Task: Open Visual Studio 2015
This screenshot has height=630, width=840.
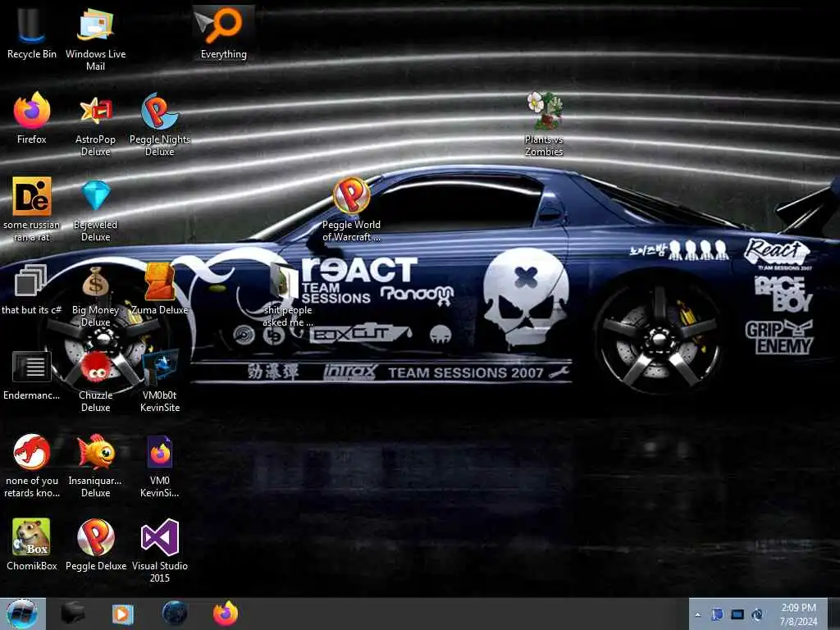Action: pyautogui.click(x=160, y=550)
